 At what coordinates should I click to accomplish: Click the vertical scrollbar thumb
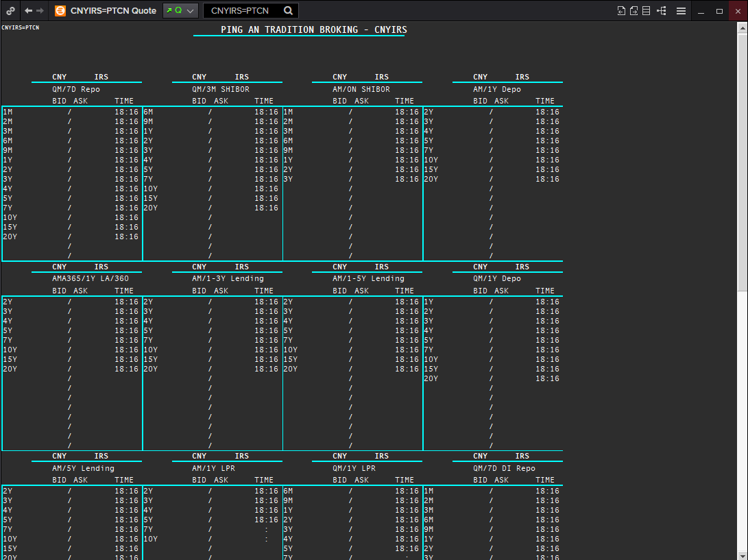[x=743, y=162]
